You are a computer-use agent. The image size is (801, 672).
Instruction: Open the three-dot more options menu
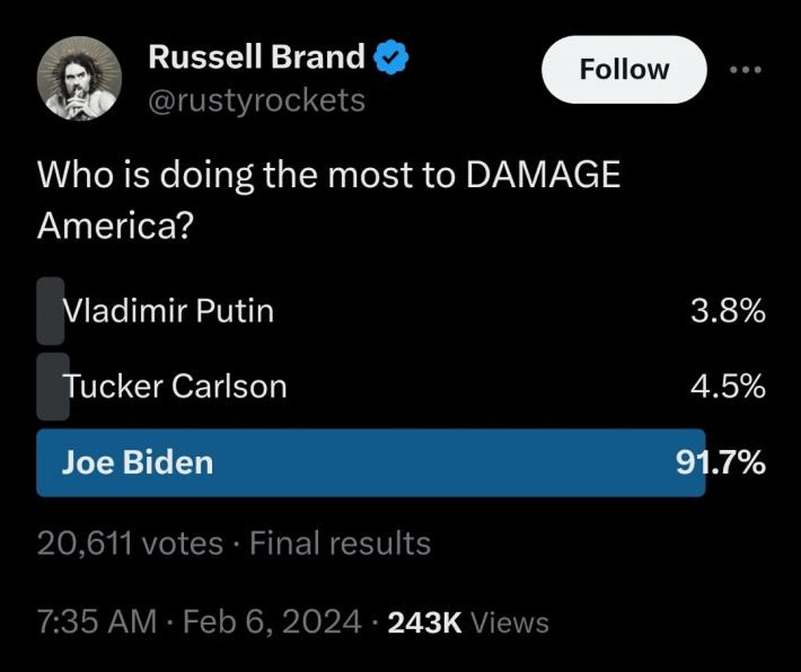click(744, 70)
